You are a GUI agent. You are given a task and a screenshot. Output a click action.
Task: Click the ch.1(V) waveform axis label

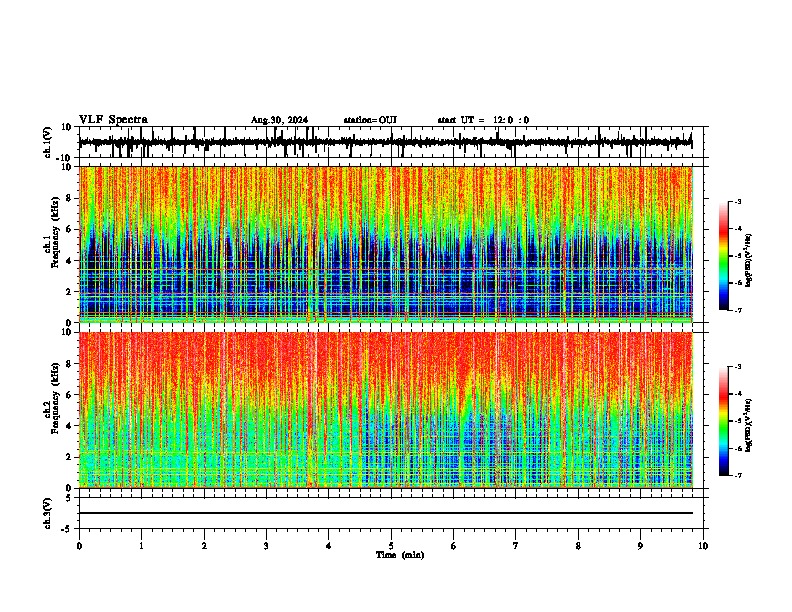(x=48, y=142)
